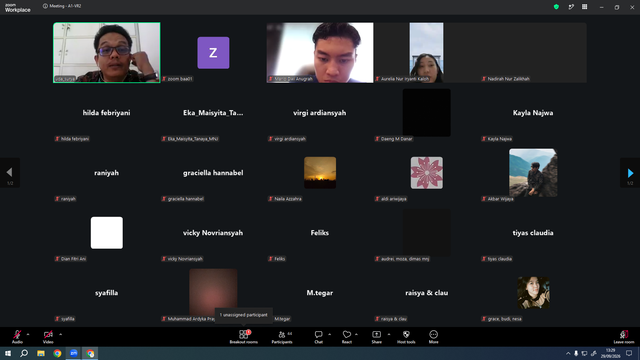The height and width of the screenshot is (360, 640).
Task: Click Kayla Najwa participant name
Action: coord(533,113)
